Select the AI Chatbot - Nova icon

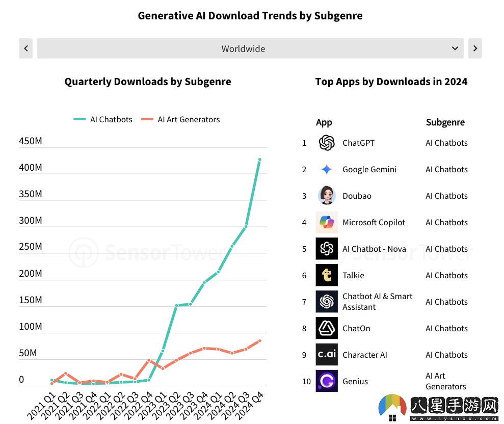tap(327, 249)
